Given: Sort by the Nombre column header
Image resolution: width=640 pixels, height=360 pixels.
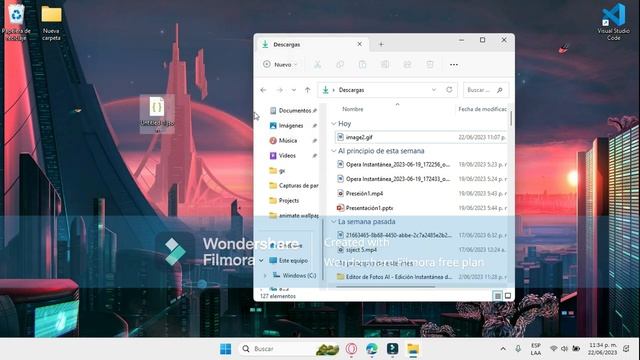Looking at the screenshot, I should pos(353,109).
